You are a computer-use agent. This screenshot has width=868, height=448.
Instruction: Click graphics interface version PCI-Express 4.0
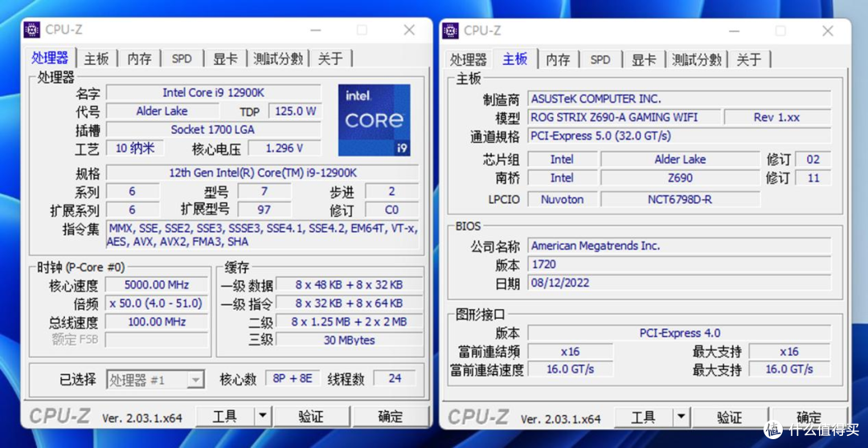679,333
